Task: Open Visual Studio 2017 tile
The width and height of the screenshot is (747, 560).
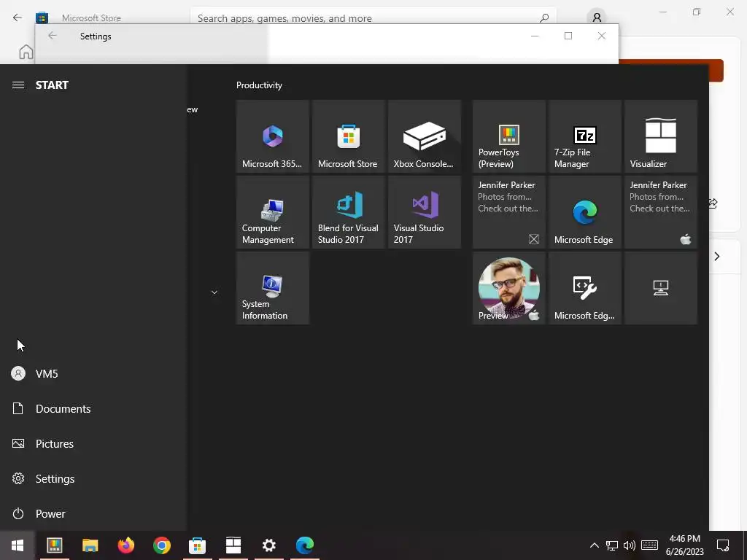Action: point(425,212)
